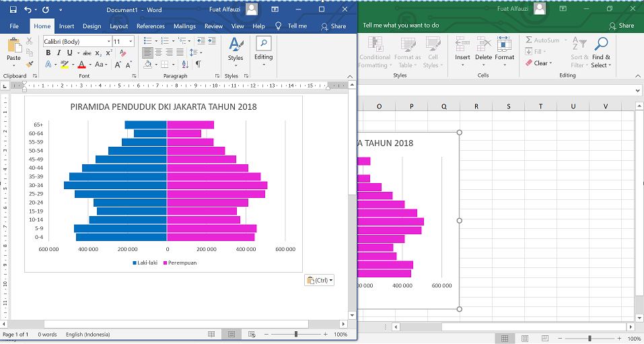644x344 pixels.
Task: Toggle Center paragraph alignment
Action: click(158, 53)
